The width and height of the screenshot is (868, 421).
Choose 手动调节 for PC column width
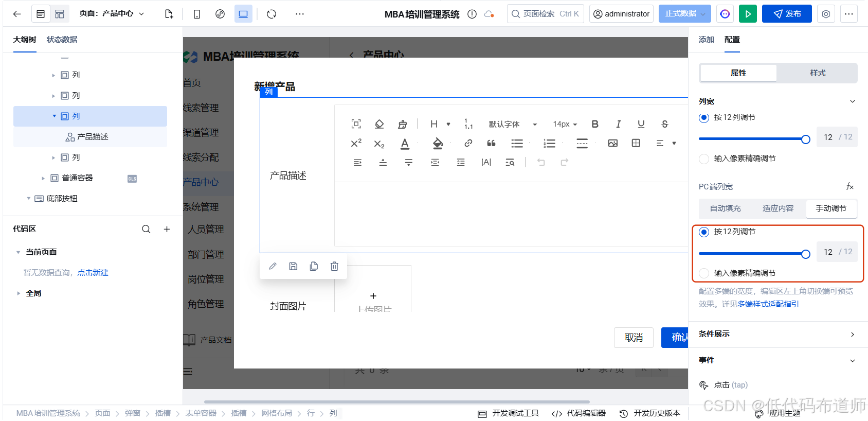click(x=831, y=208)
